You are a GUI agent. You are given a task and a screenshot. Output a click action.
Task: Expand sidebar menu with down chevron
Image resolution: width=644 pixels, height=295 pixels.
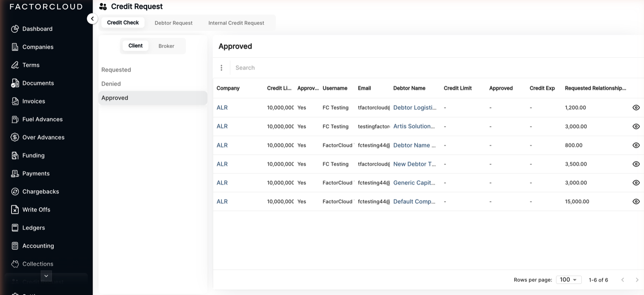point(46,276)
